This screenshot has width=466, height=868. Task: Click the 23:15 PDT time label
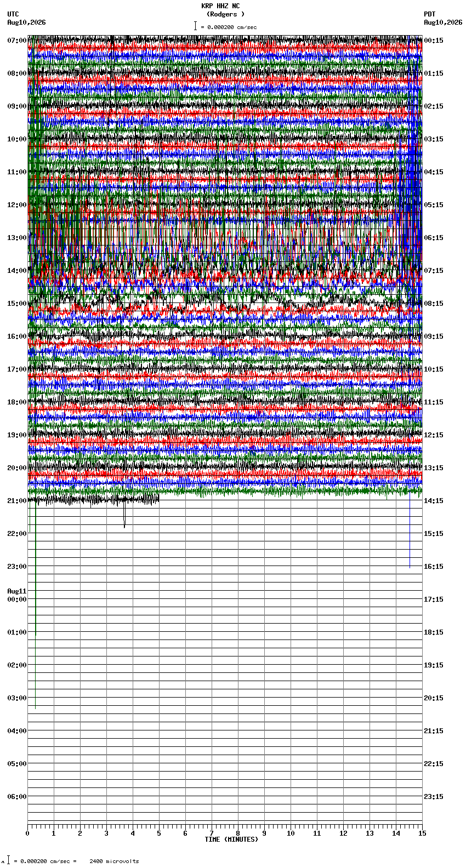[434, 797]
